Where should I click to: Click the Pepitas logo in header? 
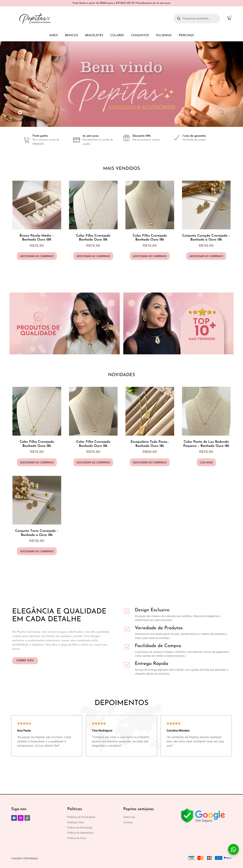click(35, 18)
